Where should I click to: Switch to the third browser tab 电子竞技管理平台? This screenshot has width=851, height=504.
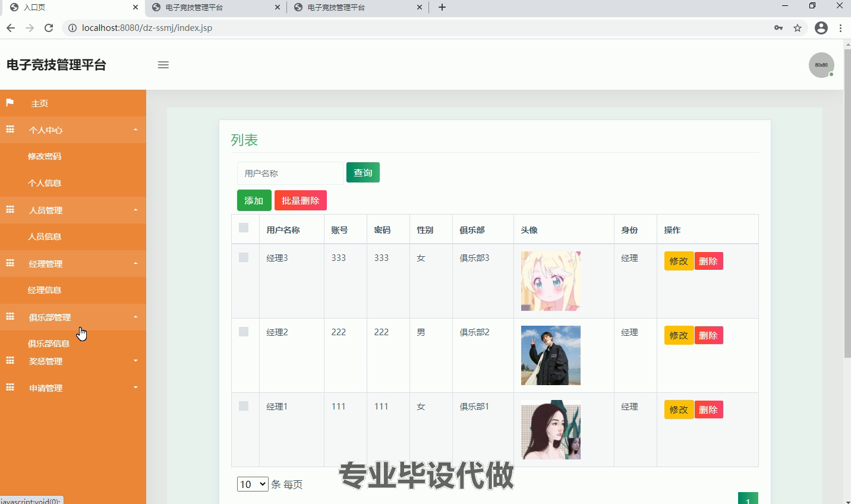(357, 7)
